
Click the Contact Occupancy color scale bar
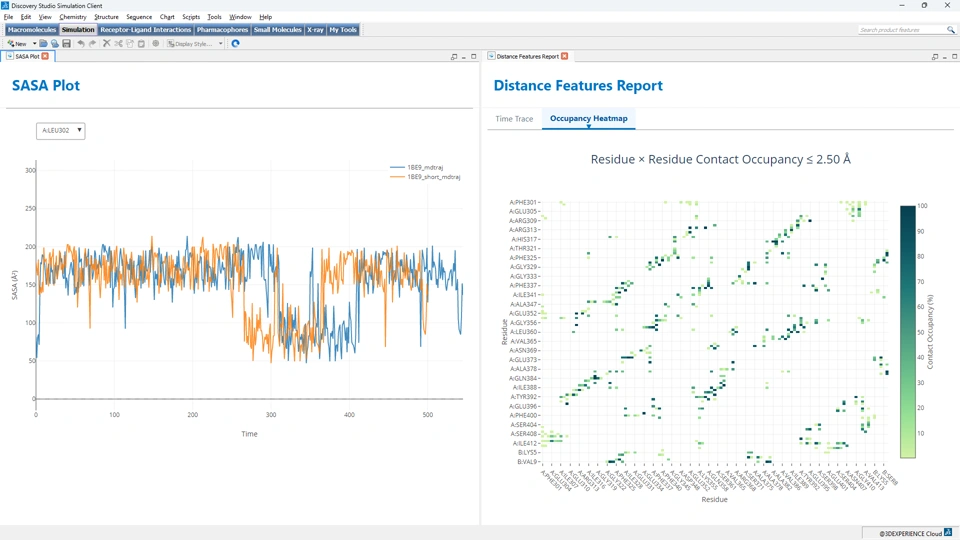[x=907, y=330]
